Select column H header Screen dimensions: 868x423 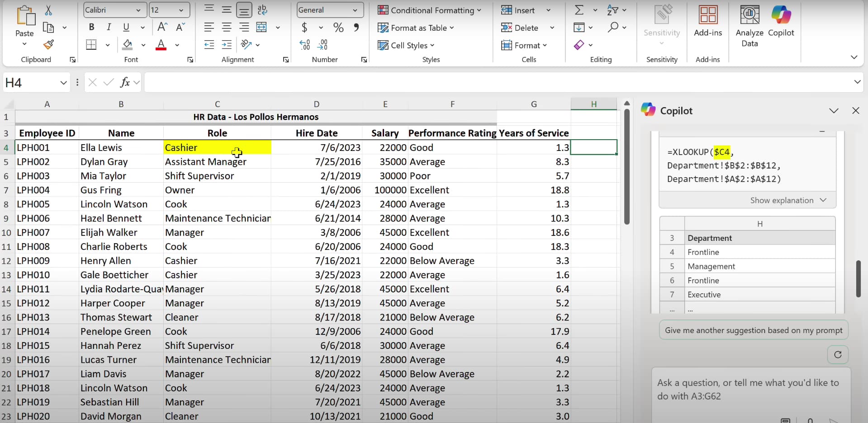pyautogui.click(x=593, y=104)
